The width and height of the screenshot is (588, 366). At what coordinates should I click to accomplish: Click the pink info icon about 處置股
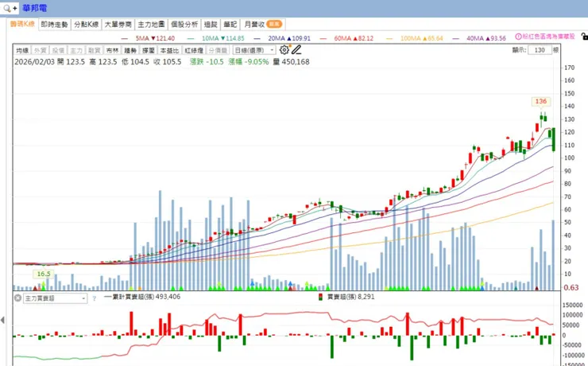click(x=518, y=37)
